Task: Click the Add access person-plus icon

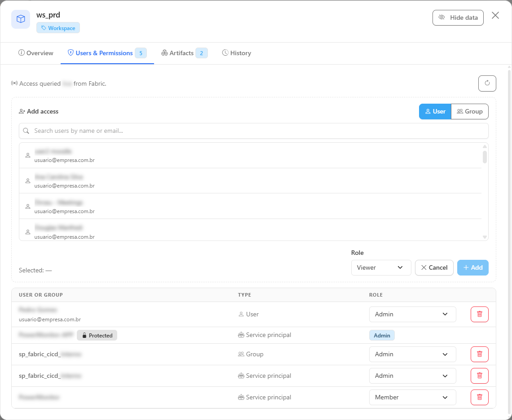Action: [x=22, y=112]
